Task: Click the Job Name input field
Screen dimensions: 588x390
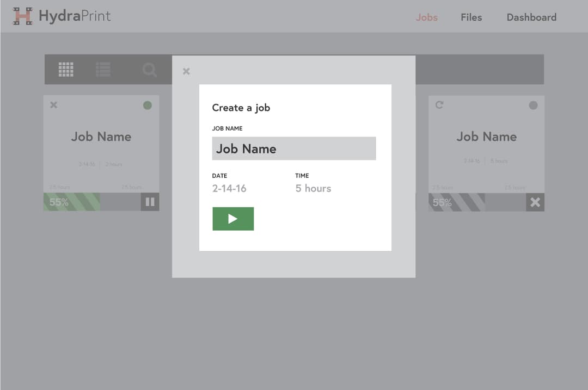Action: point(293,148)
